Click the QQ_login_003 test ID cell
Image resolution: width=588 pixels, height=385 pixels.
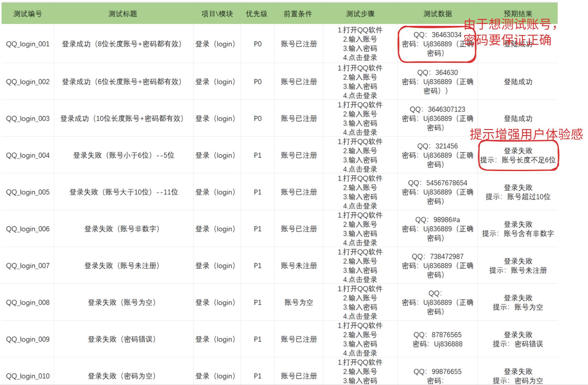[x=28, y=119]
